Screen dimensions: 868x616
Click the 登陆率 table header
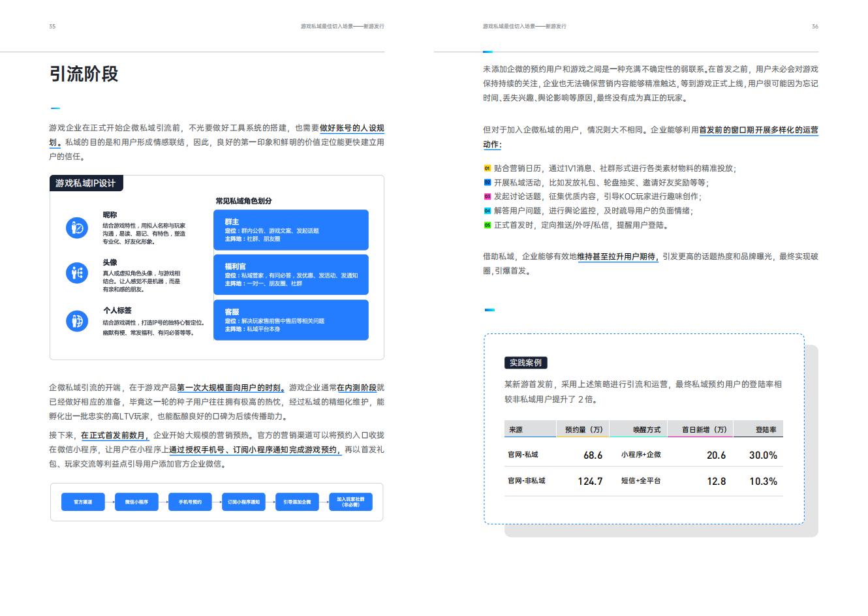point(766,429)
